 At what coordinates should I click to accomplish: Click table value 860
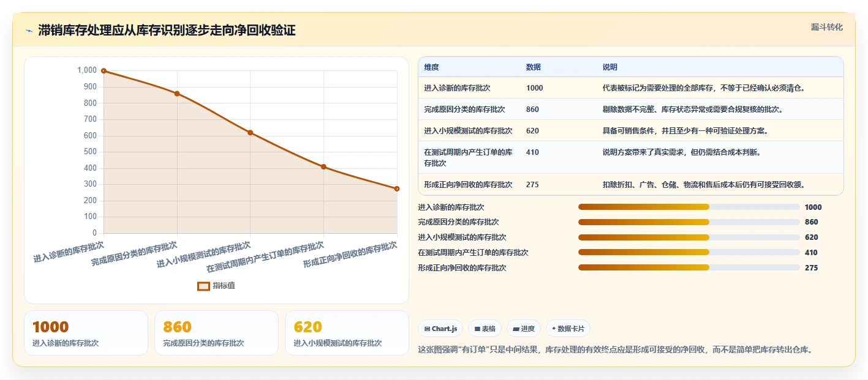pyautogui.click(x=532, y=110)
